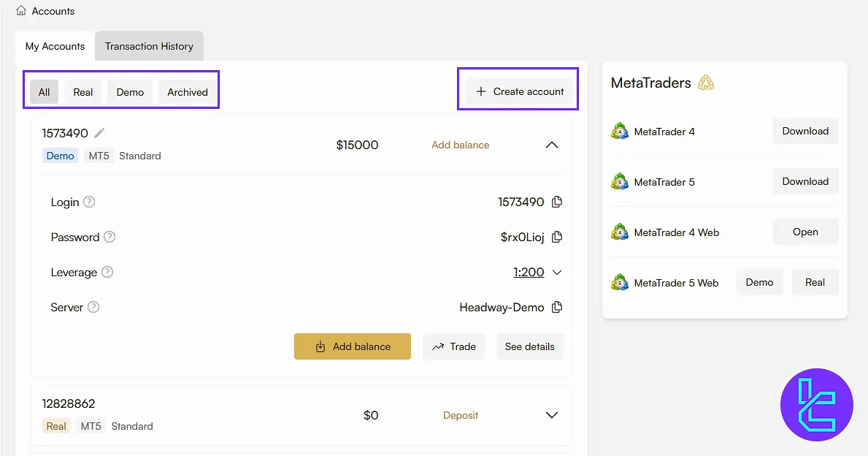This screenshot has height=456, width=868.
Task: Click the yellow Add balance button
Action: pyautogui.click(x=353, y=346)
